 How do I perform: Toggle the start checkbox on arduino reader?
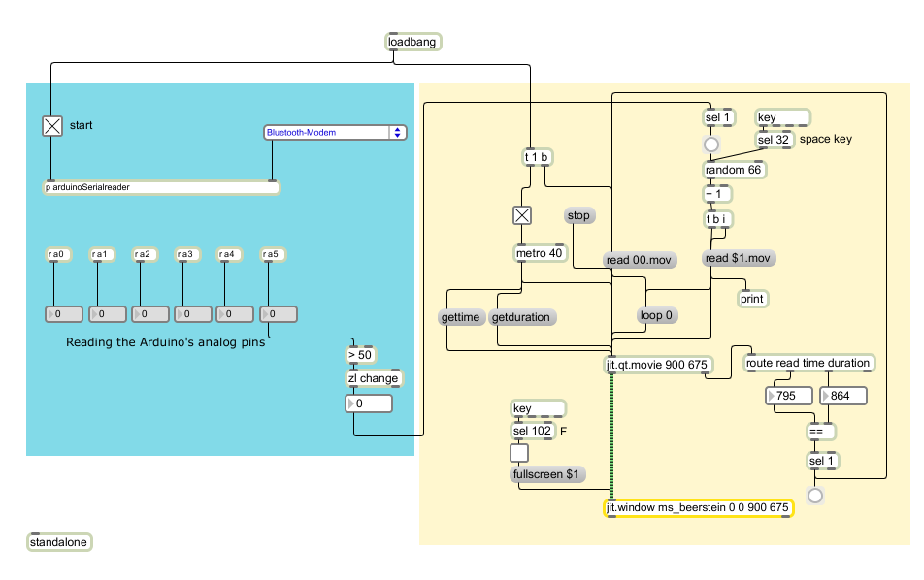(x=51, y=125)
